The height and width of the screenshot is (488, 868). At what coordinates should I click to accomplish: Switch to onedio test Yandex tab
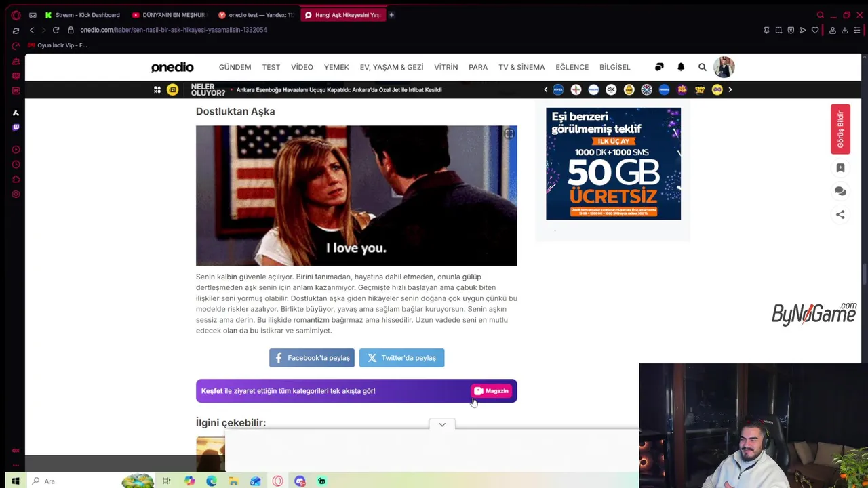point(256,15)
